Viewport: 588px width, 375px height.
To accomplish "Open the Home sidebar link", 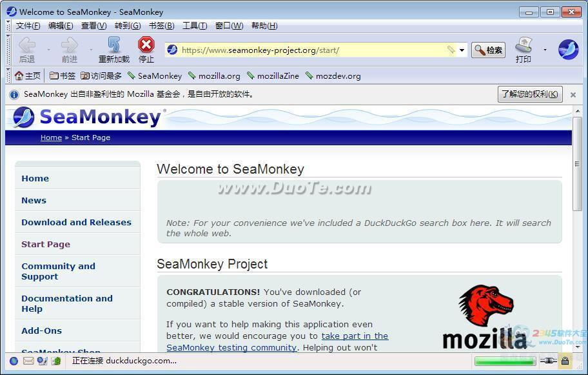I will 35,179.
